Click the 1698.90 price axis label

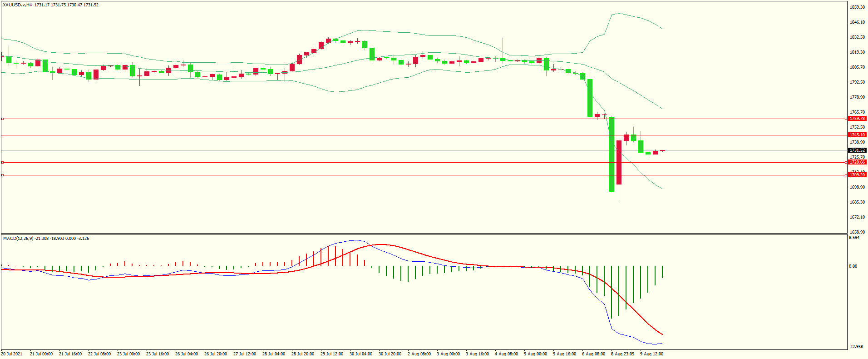(x=857, y=187)
